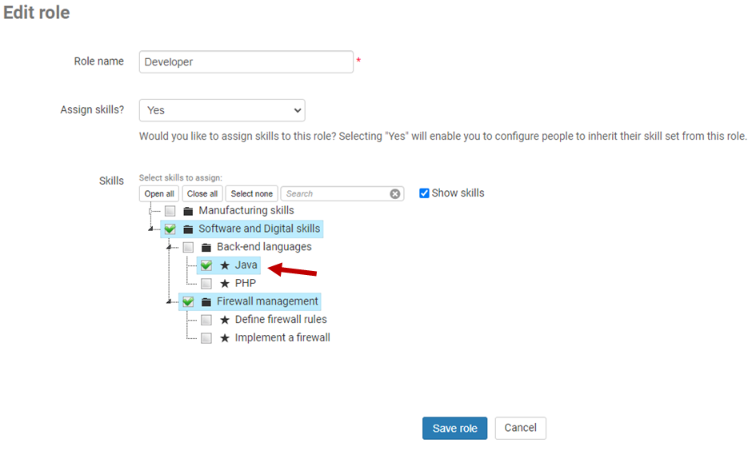751x449 pixels.
Task: Collapse the Firewall management branch
Action: click(x=171, y=301)
